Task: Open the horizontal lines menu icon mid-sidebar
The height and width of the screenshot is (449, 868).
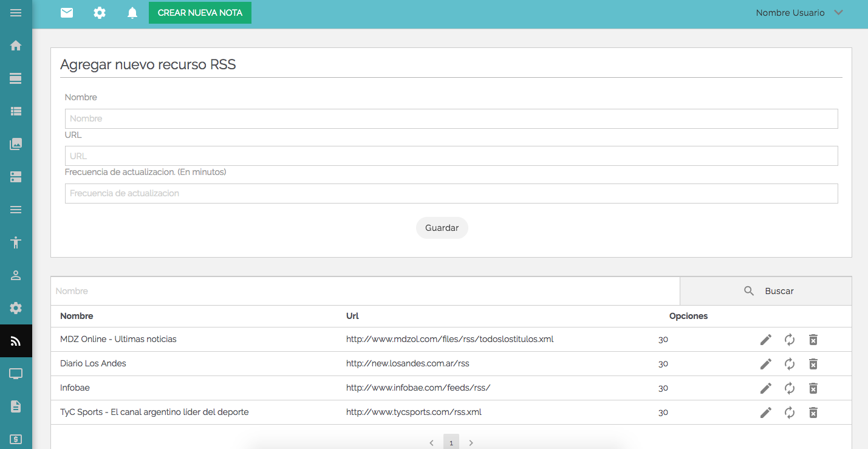Action: click(x=16, y=210)
